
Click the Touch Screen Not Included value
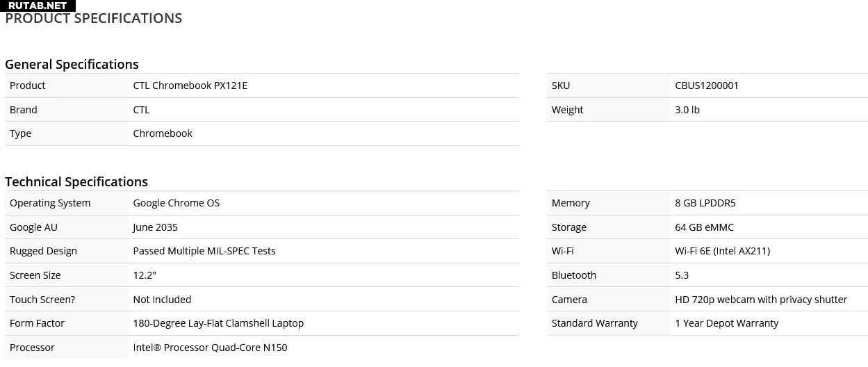click(x=162, y=300)
